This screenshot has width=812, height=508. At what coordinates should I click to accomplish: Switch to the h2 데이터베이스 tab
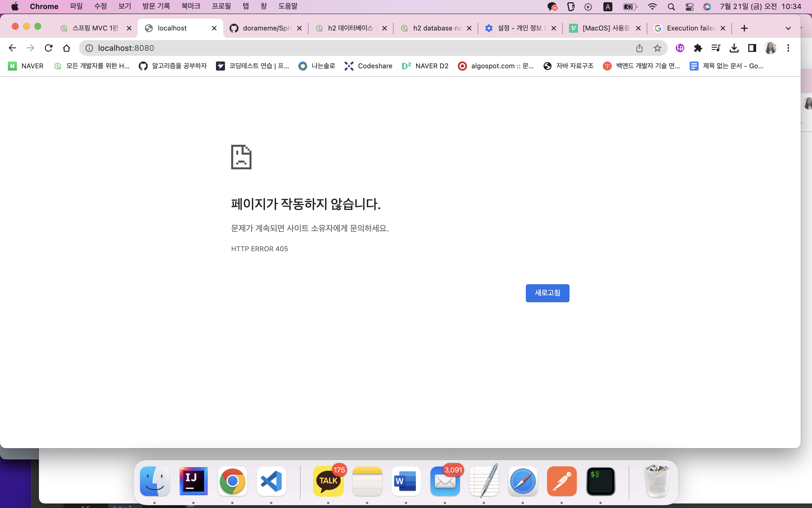[x=351, y=28]
